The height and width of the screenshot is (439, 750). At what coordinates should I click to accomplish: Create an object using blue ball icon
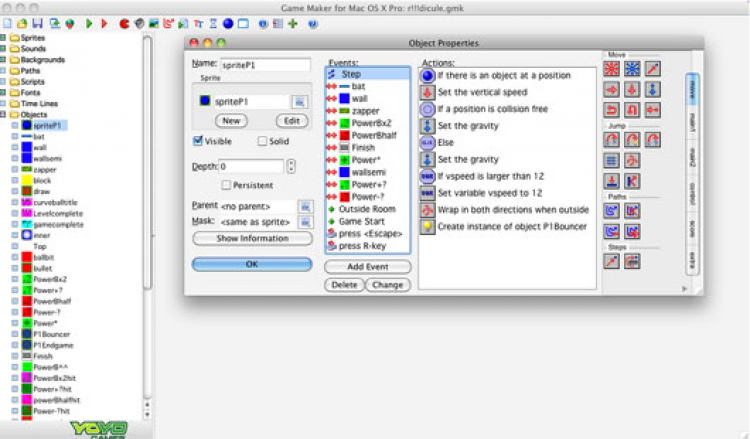point(228,23)
